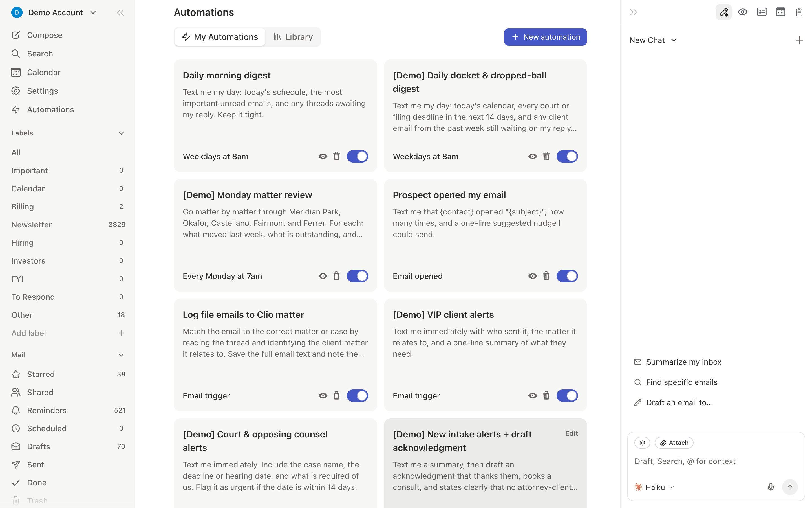
Task: Open the calendar panel icon in top bar
Action: coord(780,12)
